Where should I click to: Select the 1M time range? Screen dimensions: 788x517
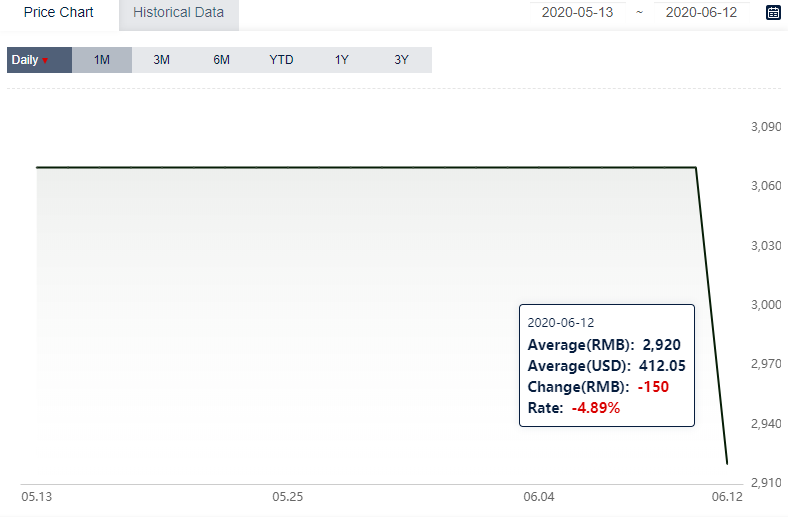pyautogui.click(x=102, y=60)
